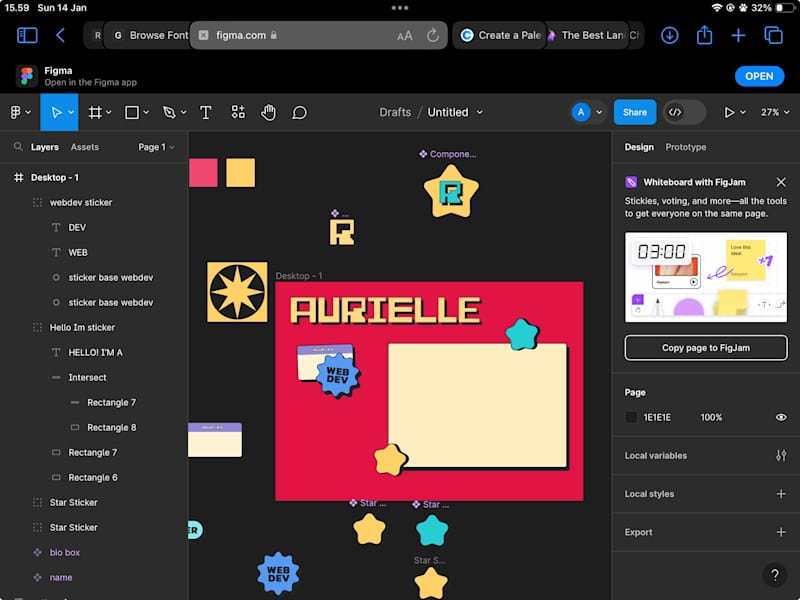The image size is (800, 600).
Task: Add a local style with plus icon
Action: 781,493
